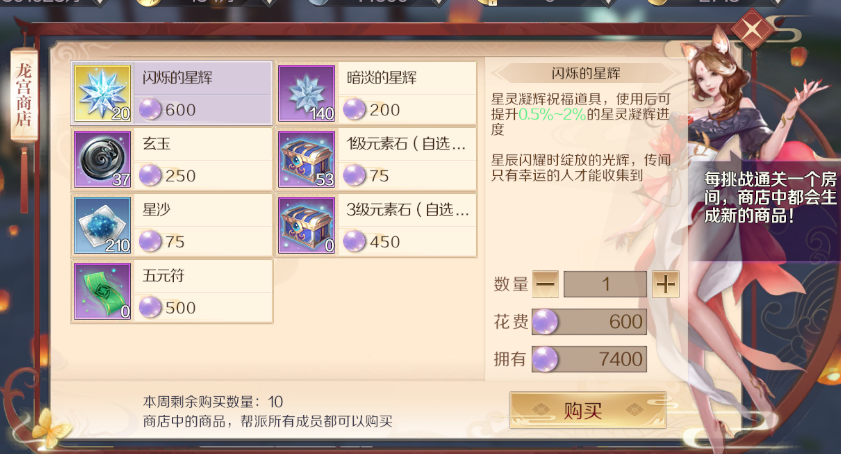Select the 暗淡的星辉 item icon
Viewport: 841px width, 454px height.
coord(307,93)
